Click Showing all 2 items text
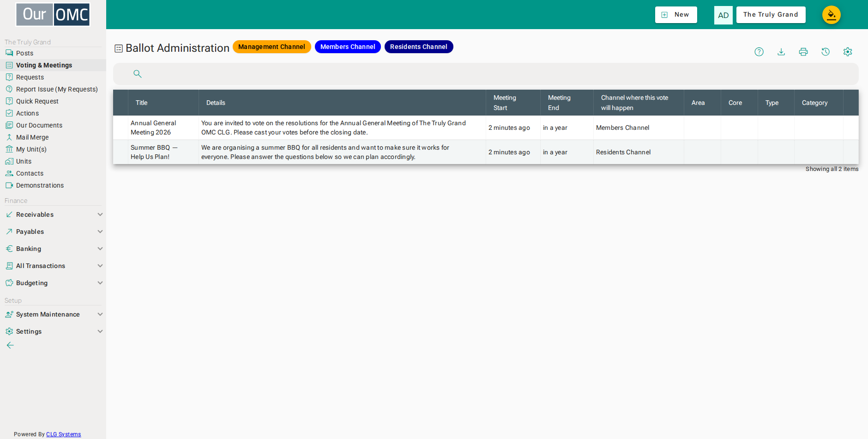 point(832,169)
